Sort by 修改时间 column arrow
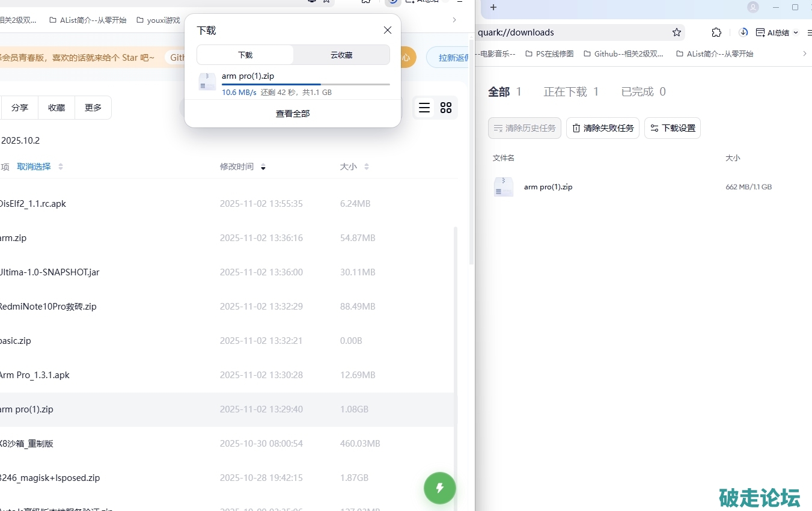 pos(263,167)
